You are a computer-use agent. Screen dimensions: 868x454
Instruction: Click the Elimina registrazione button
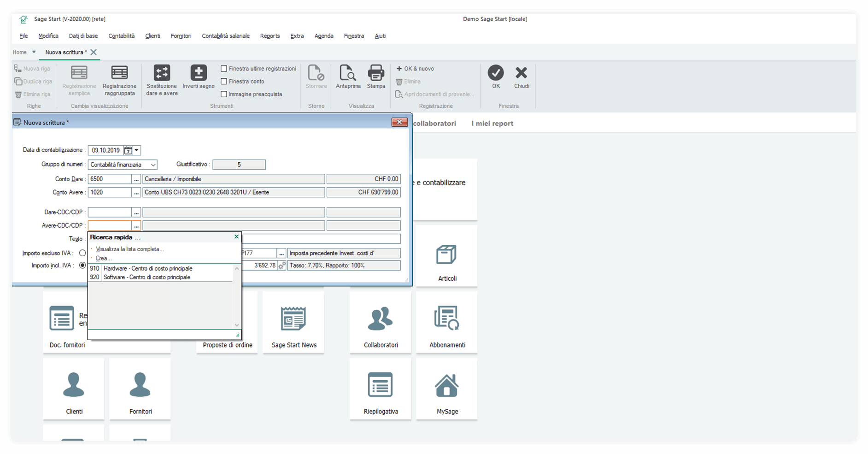409,82
